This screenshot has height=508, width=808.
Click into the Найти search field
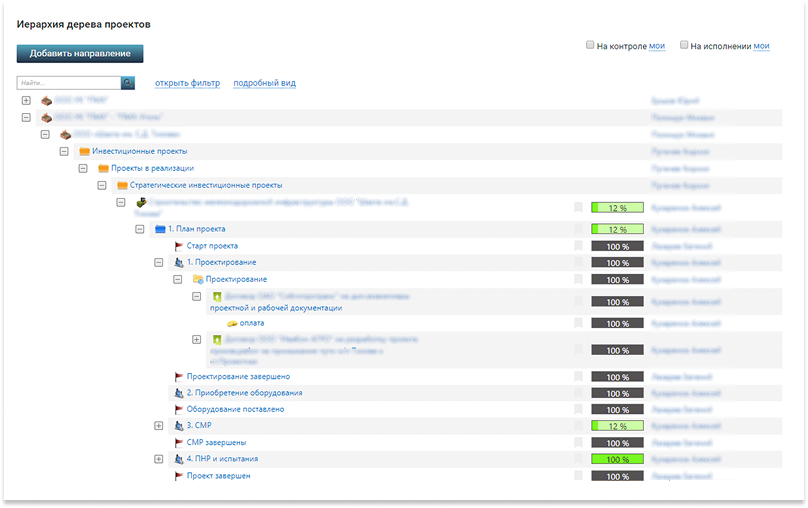click(68, 83)
